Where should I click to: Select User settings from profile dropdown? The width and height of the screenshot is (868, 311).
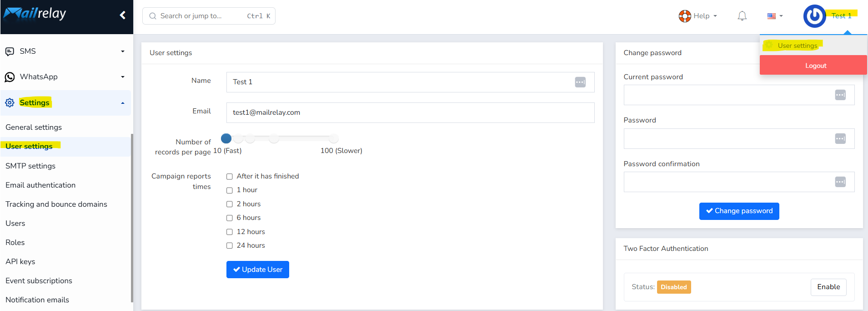pos(797,46)
